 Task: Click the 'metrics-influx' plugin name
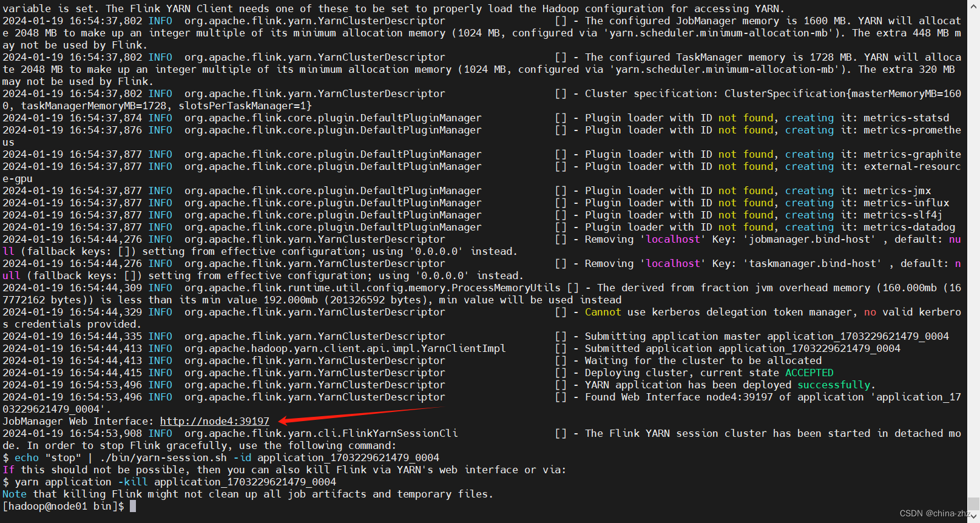click(907, 203)
